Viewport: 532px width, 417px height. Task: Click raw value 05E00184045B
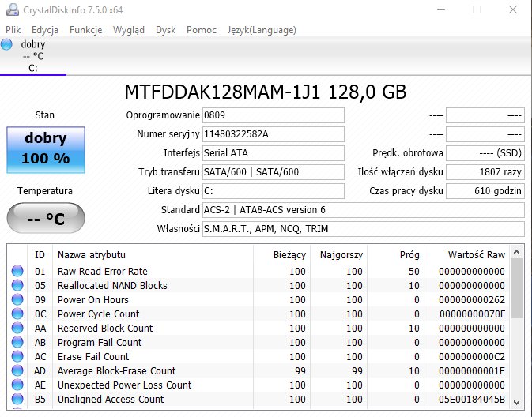coord(472,400)
